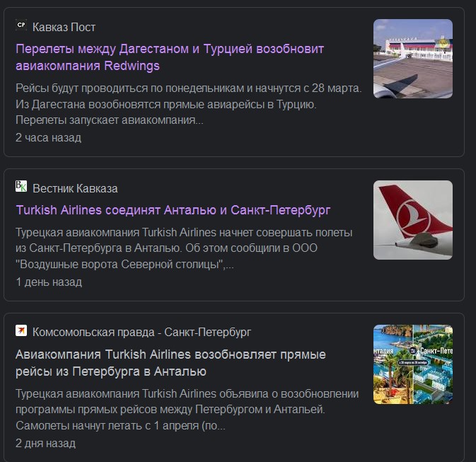Click the Кавказ Пост favicon icon
This screenshot has height=462, width=476.
point(21,26)
